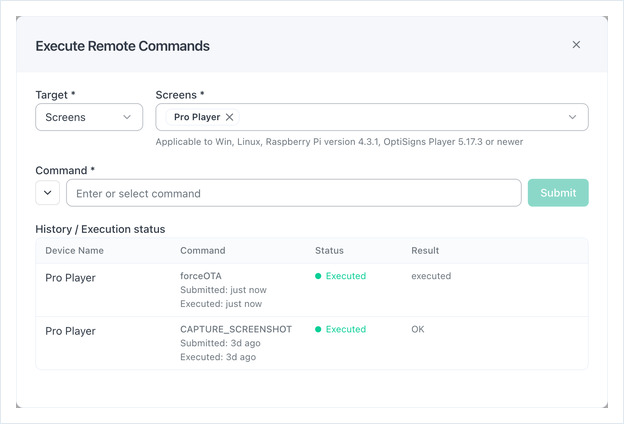Screen dimensions: 624x424
Task: Click Executed: 3d ago text
Action: coord(218,357)
